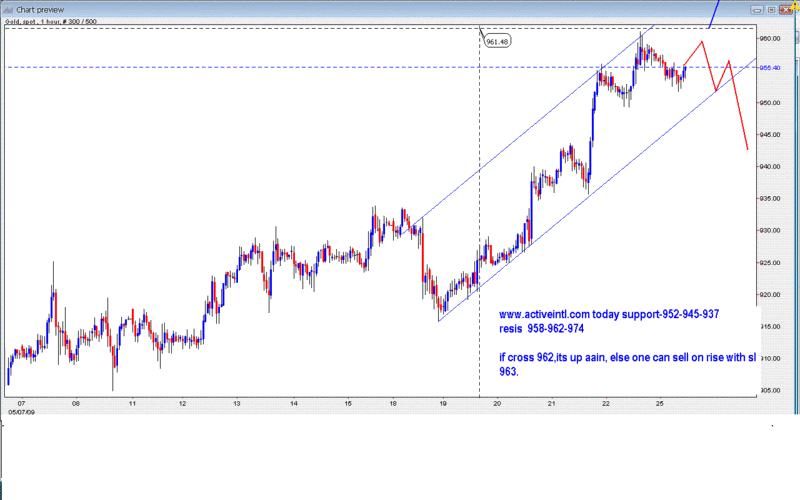Click date 22 on the time axis
Viewport: 800px width, 500px height.
pos(606,404)
